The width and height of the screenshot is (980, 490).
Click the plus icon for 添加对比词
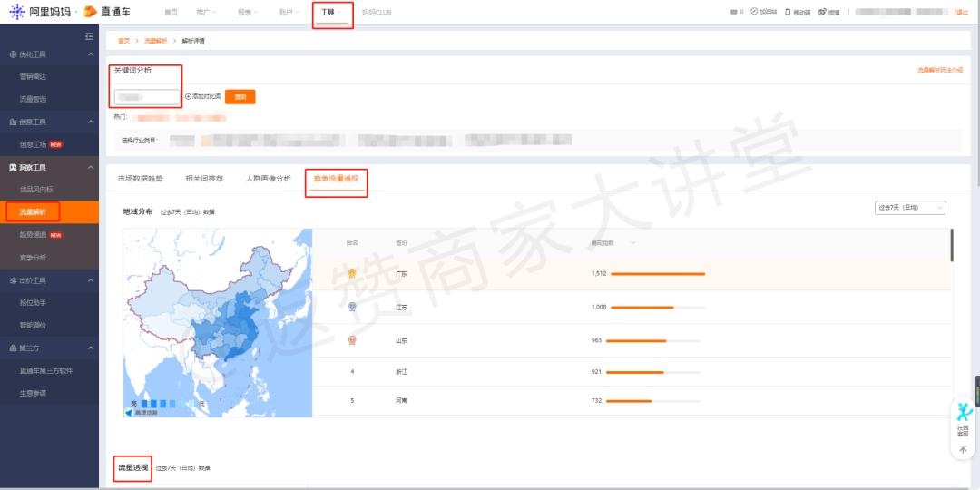[188, 96]
